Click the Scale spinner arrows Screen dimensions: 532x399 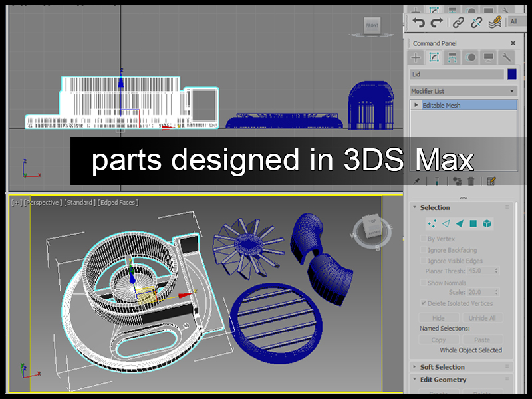[x=496, y=292]
